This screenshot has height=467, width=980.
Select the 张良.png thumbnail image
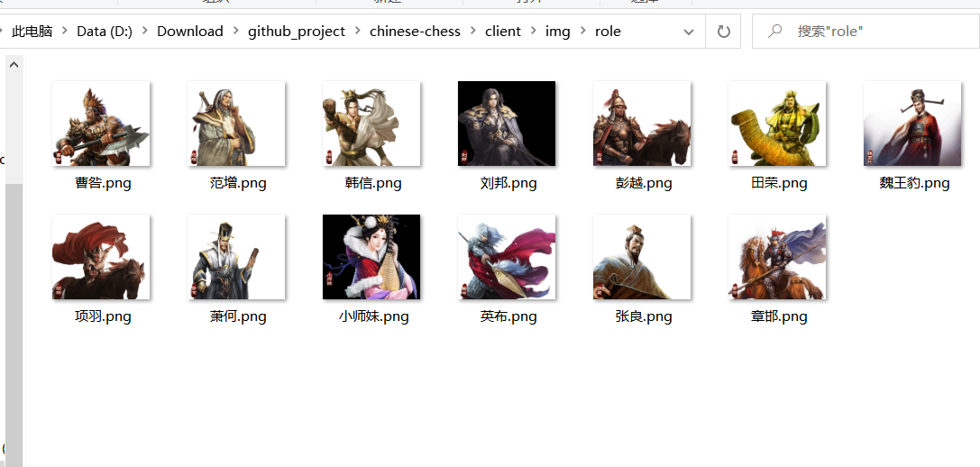point(642,257)
